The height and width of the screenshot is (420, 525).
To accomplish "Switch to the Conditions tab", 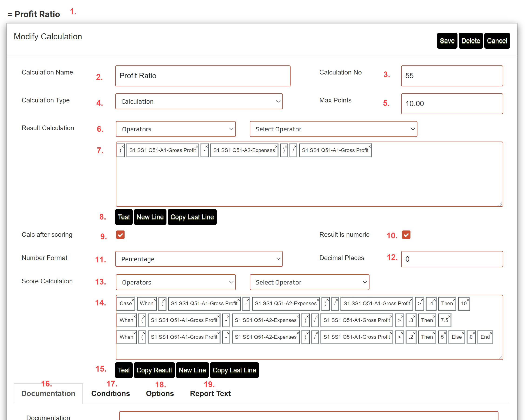I will pyautogui.click(x=111, y=393).
